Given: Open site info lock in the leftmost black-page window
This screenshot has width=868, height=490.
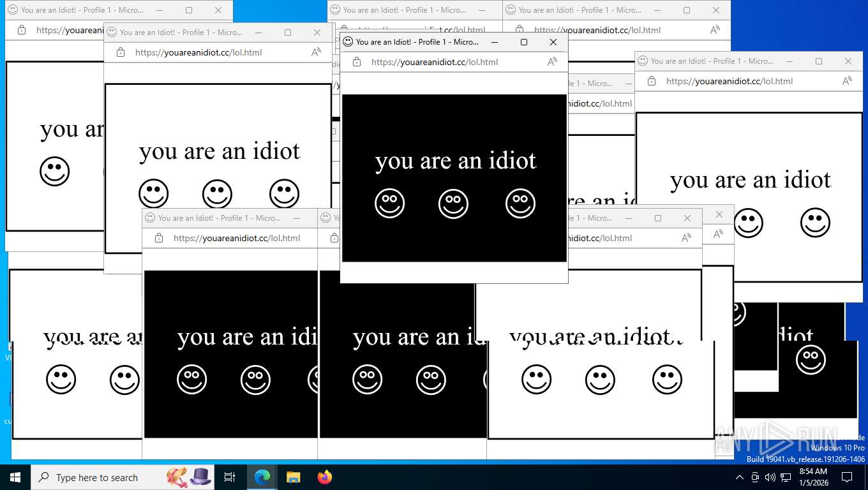Looking at the screenshot, I should 159,238.
